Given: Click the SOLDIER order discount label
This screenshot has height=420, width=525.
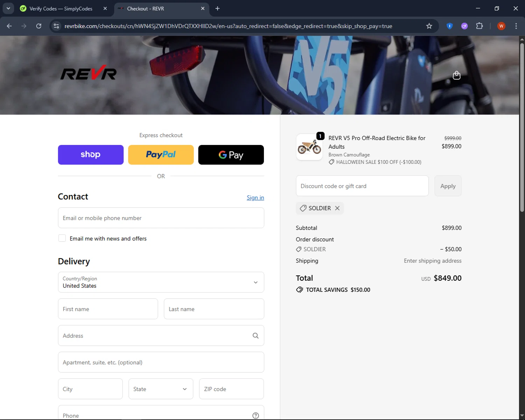Looking at the screenshot, I should coord(315,249).
